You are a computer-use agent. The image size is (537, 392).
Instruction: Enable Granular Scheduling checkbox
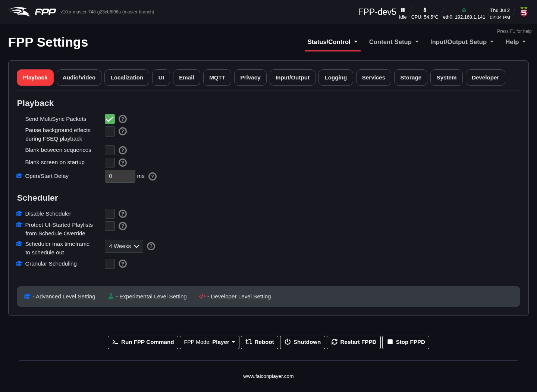coord(110,264)
